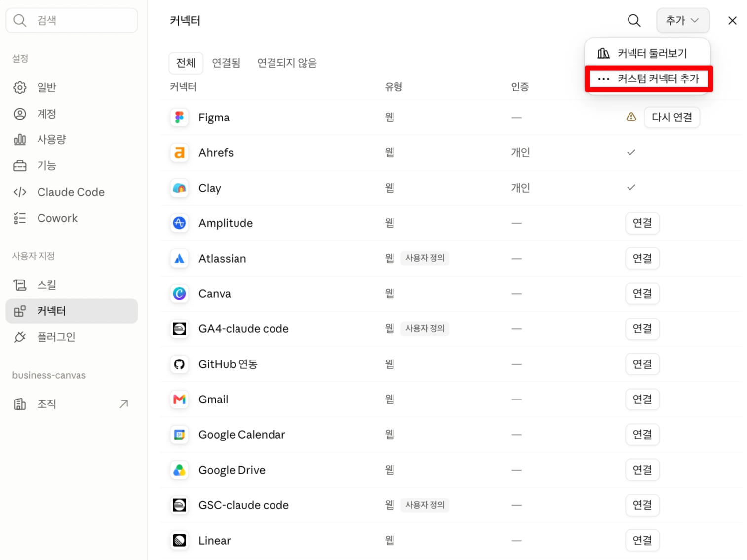
Task: Click the 커넥터 column header
Action: coord(183,87)
